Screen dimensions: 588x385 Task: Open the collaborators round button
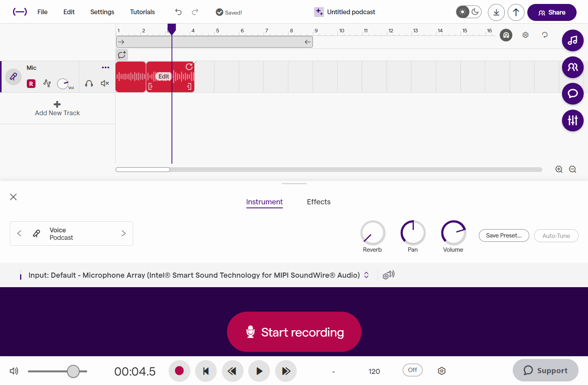[x=573, y=67]
